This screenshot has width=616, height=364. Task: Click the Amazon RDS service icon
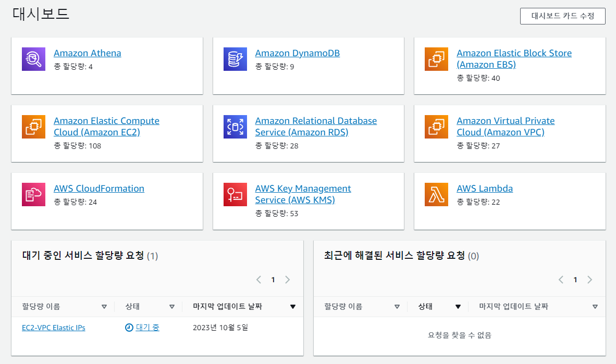(235, 127)
